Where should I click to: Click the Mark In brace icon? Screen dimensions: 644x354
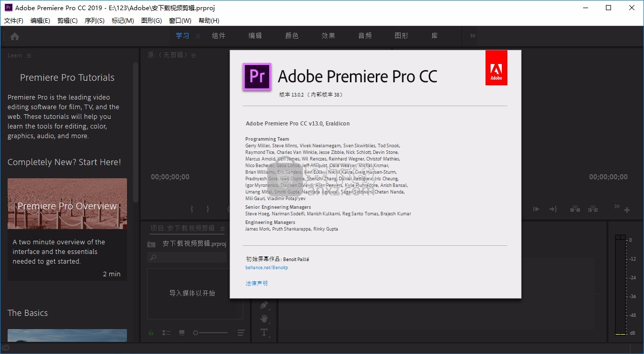tap(192, 209)
